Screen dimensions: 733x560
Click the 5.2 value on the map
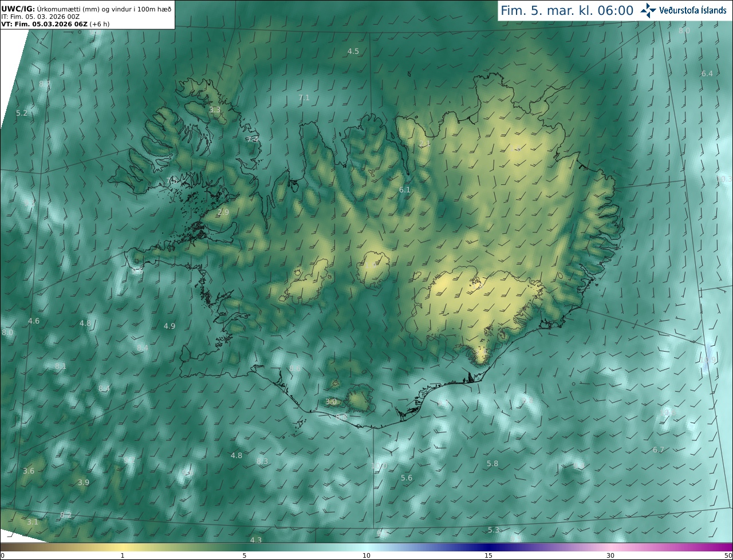pos(22,113)
